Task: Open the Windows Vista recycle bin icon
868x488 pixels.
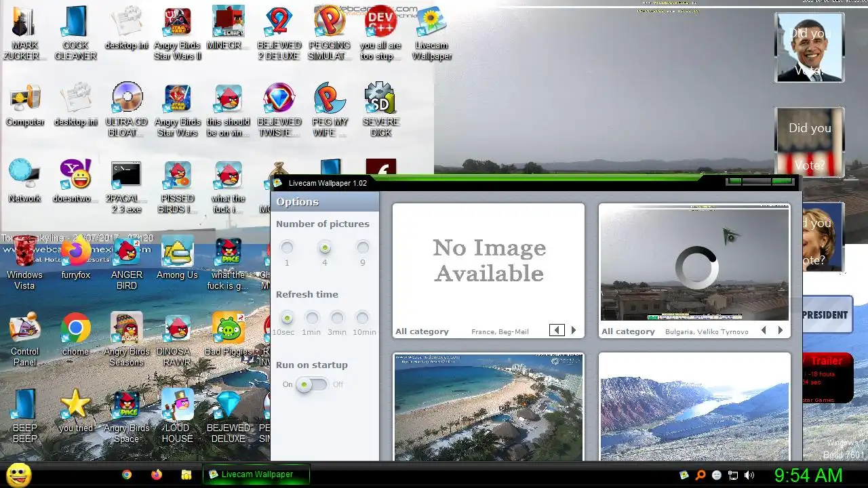Action: click(x=24, y=262)
